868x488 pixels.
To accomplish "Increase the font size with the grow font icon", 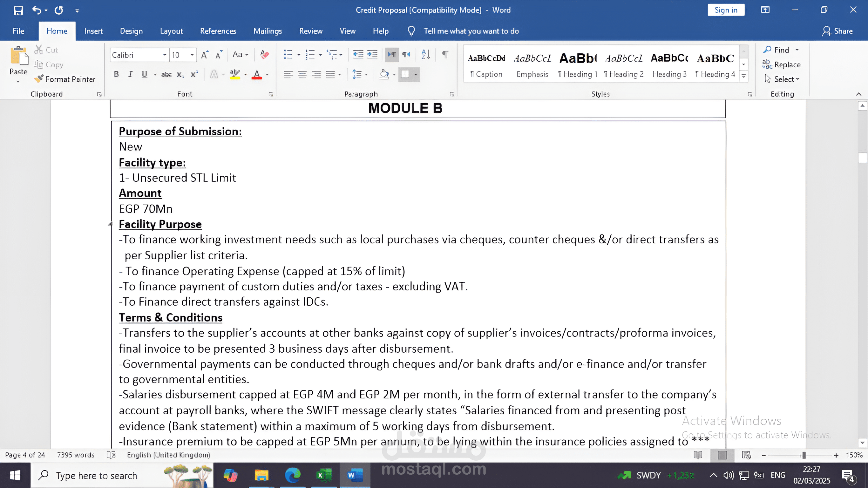I will (x=205, y=55).
